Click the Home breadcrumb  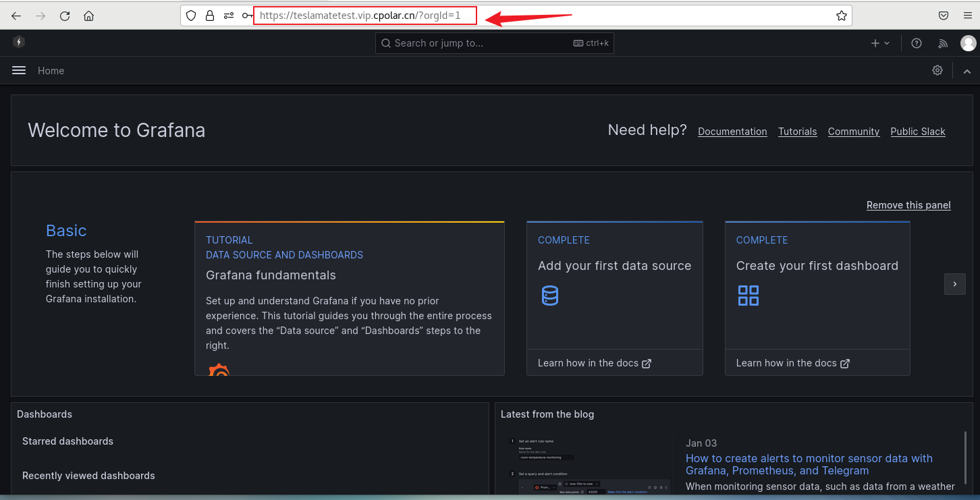(x=51, y=70)
